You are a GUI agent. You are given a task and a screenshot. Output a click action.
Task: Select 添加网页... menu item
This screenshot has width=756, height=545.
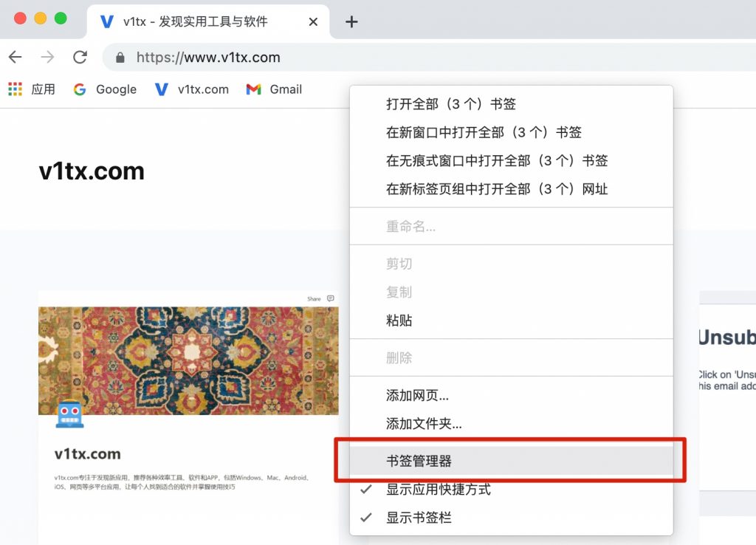pyautogui.click(x=511, y=396)
